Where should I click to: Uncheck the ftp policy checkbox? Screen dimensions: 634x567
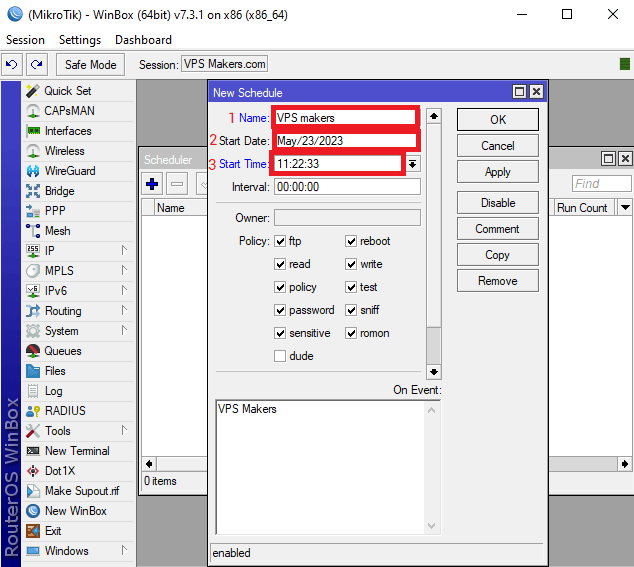click(x=280, y=241)
